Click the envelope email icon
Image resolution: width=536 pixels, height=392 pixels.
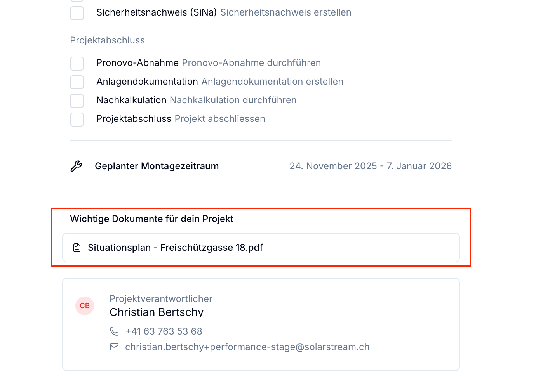tap(114, 347)
